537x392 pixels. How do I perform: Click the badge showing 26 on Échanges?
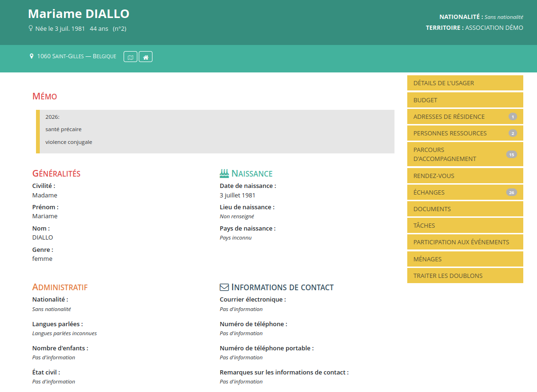point(511,192)
